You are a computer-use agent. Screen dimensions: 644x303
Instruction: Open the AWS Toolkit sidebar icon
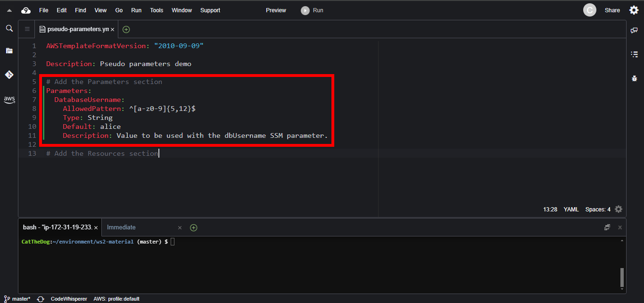(x=9, y=99)
